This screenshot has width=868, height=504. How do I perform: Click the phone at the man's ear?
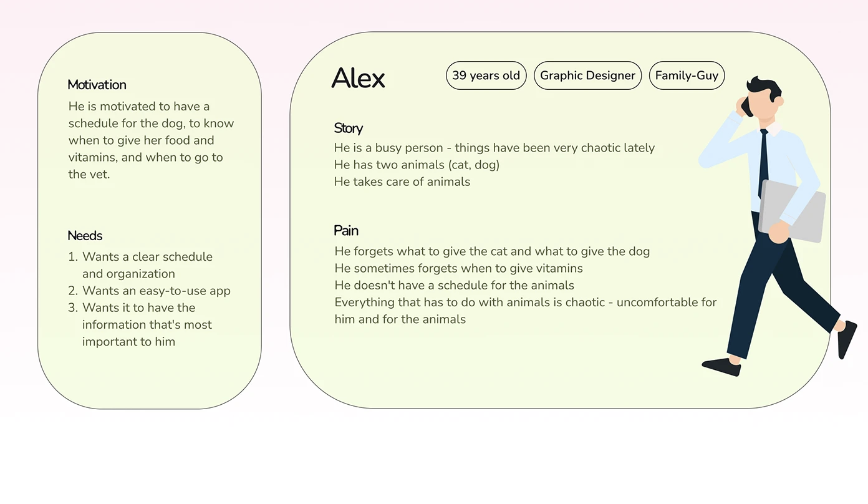click(x=746, y=107)
